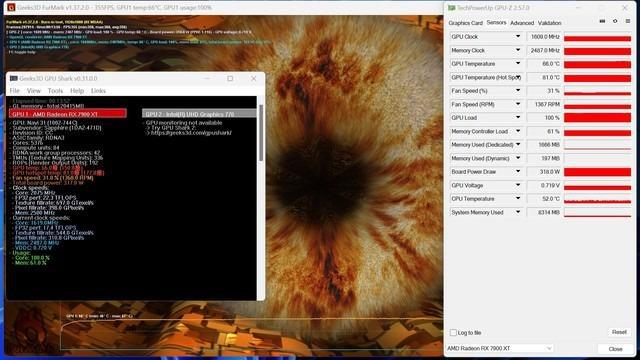Image resolution: width=640 pixels, height=360 pixels.
Task: Expand the Memory Used (Dynamic) dropdown
Action: 518,158
